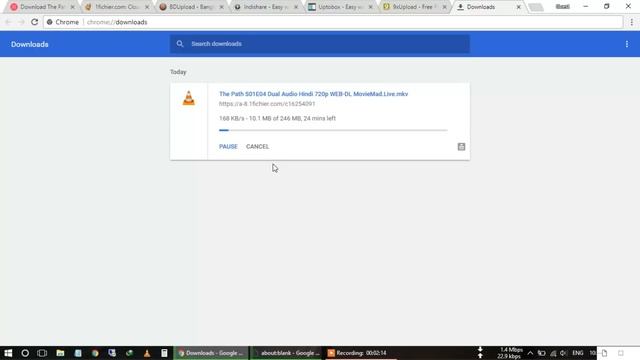
Task: Go back to previous page
Action: [8, 22]
